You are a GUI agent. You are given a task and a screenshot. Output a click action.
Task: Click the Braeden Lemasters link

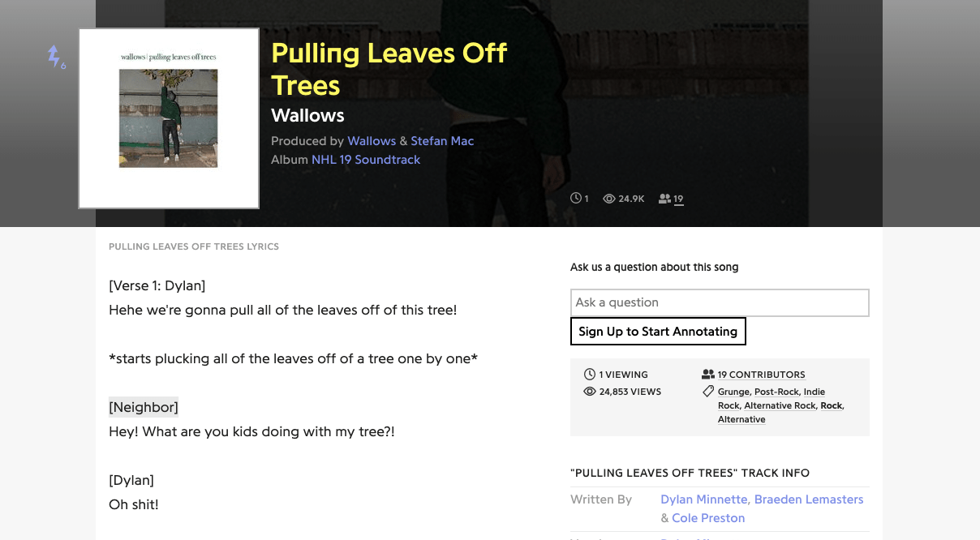[809, 499]
